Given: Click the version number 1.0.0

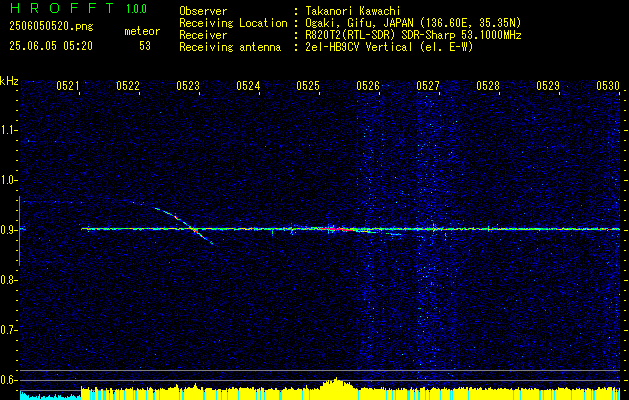Looking at the screenshot, I should (x=136, y=9).
